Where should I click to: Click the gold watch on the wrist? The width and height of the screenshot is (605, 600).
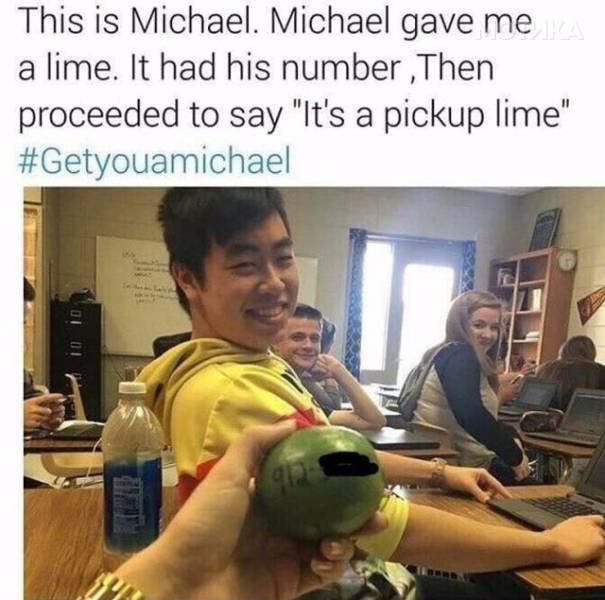(x=112, y=588)
